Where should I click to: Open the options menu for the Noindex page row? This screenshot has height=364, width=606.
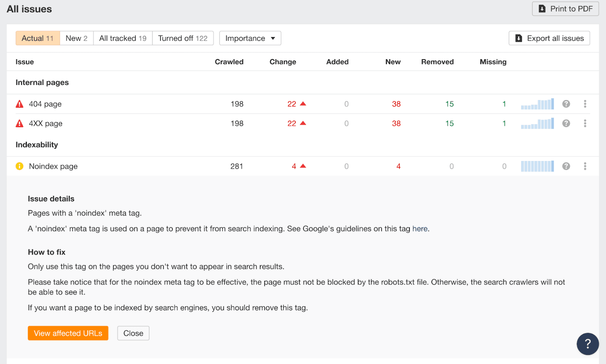coord(585,166)
